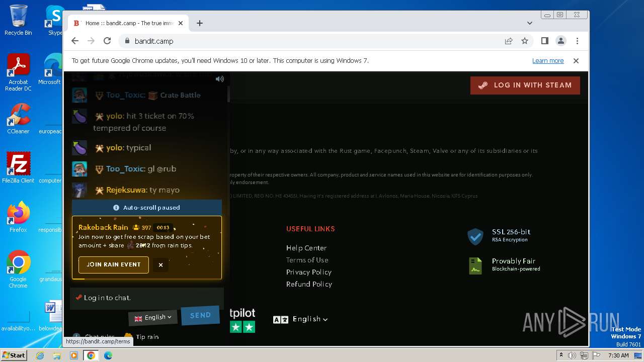Click the Log in to chat input field

(147, 298)
